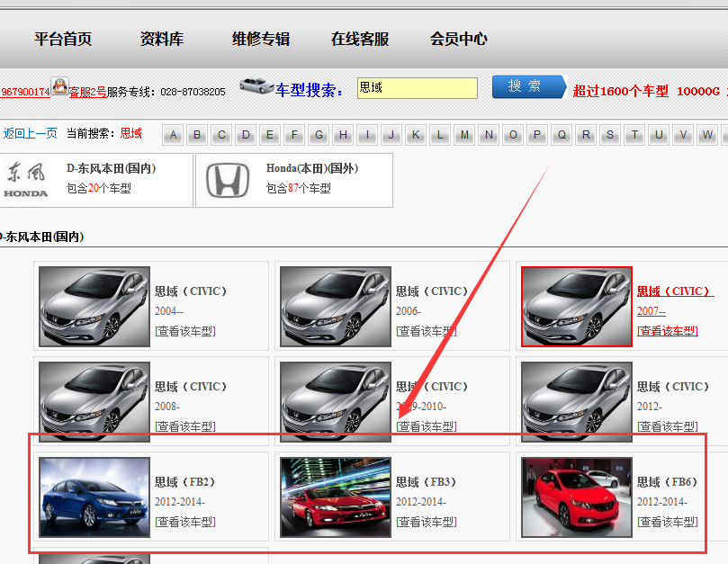Click 查看该车型 for Civic 2007--

pos(668,331)
